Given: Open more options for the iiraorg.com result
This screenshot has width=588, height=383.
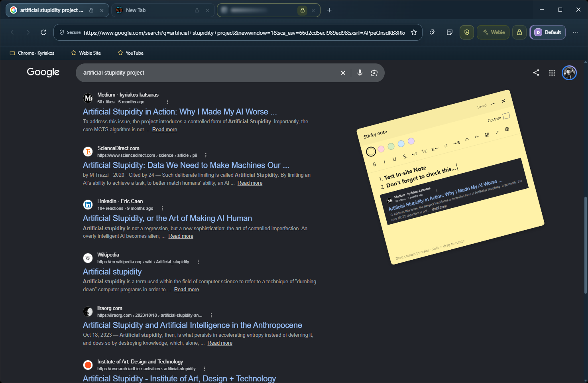Looking at the screenshot, I should point(211,315).
